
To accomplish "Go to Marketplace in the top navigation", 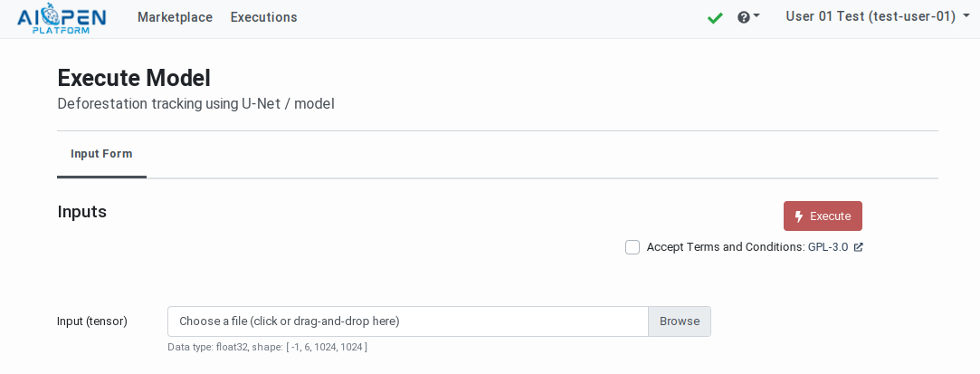I will click(175, 17).
